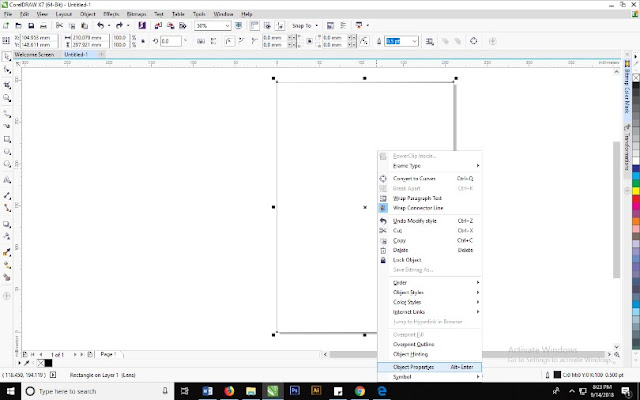Select the Text tool in toolbox
Viewport: 640px width, 400px height.
7,180
